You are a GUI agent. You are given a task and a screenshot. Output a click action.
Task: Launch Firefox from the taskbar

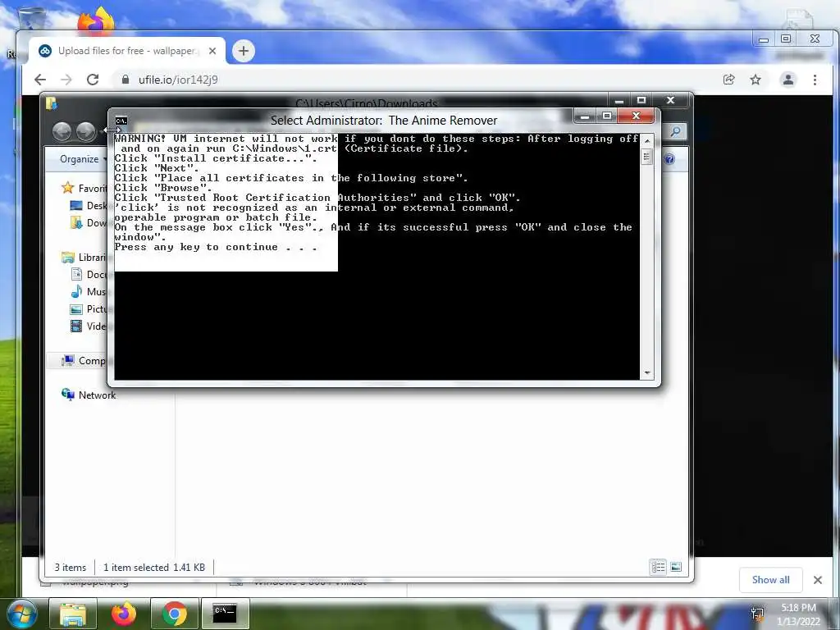pos(124,614)
